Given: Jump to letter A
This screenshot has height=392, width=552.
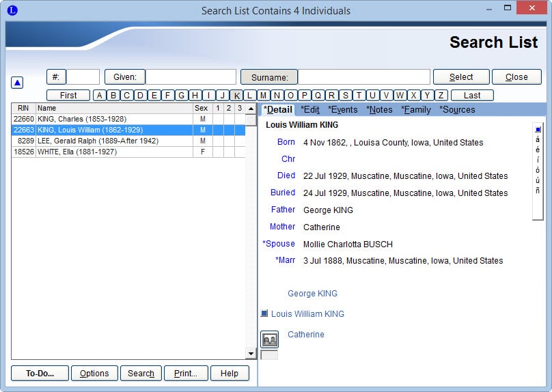Looking at the screenshot, I should [100, 96].
